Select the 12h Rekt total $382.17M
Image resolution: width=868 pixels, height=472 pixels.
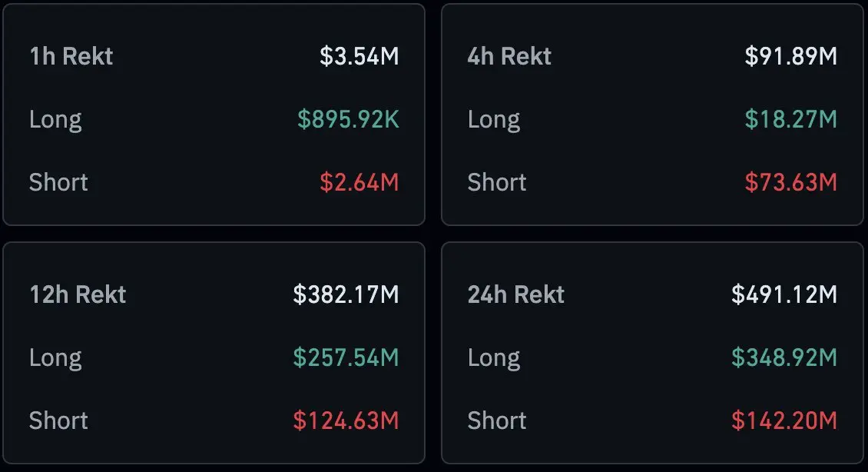coord(346,294)
